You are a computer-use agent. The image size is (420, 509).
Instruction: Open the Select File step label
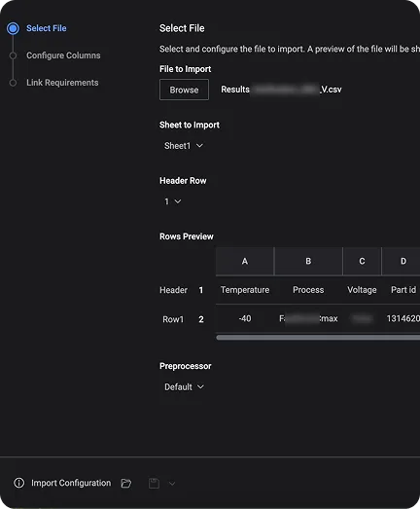pyautogui.click(x=47, y=28)
